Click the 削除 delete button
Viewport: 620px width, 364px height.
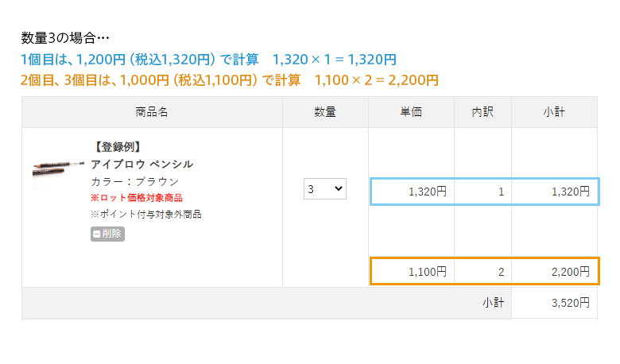click(107, 234)
